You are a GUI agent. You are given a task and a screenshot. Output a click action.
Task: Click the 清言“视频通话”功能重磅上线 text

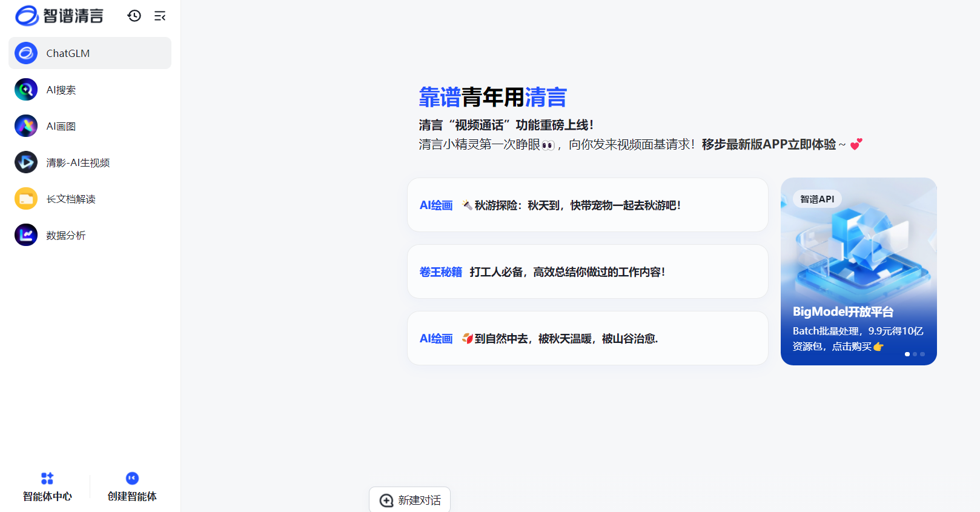(x=506, y=125)
